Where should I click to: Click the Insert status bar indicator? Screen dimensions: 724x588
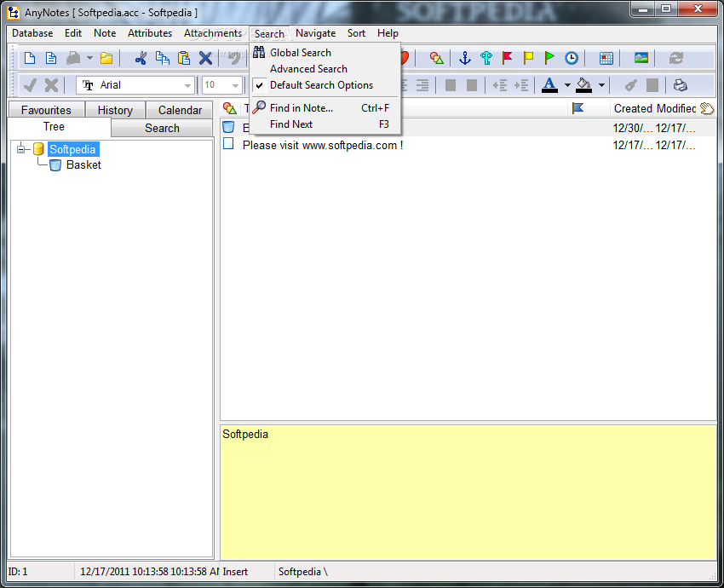[235, 572]
